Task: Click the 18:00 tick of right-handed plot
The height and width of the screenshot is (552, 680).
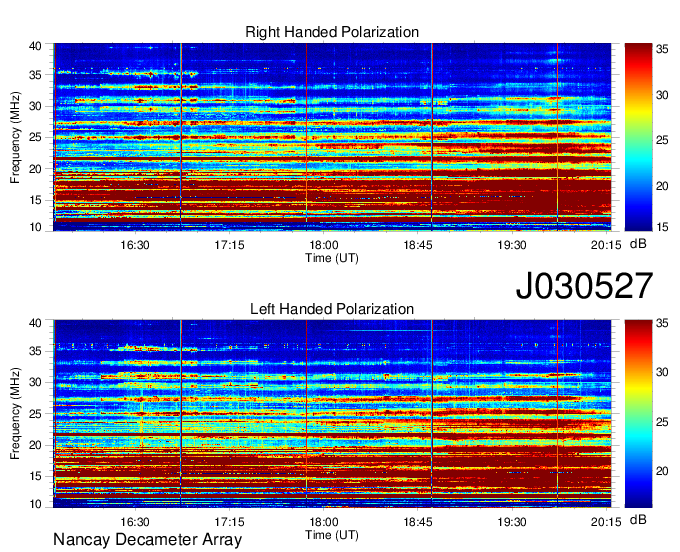Action: 324,245
